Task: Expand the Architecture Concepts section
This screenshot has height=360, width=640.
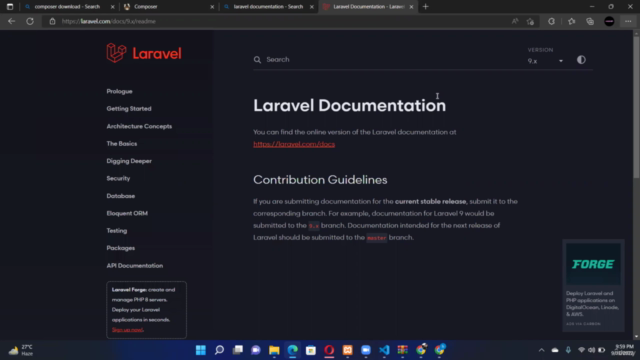Action: coord(139,126)
